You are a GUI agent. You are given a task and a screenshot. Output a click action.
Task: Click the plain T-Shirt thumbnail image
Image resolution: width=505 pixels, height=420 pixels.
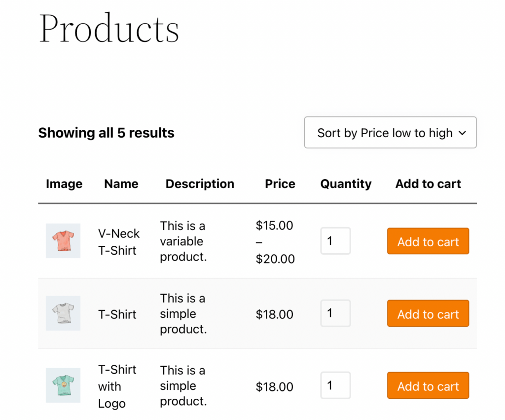(63, 313)
